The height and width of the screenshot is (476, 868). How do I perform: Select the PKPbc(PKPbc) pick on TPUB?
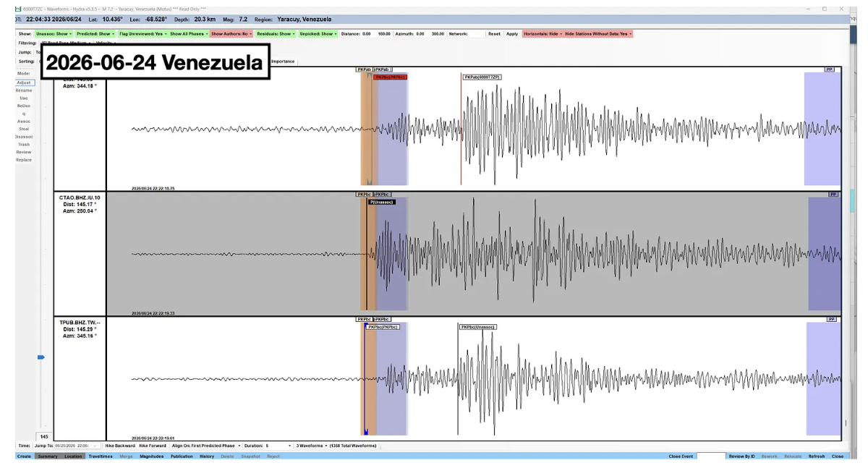(x=383, y=327)
